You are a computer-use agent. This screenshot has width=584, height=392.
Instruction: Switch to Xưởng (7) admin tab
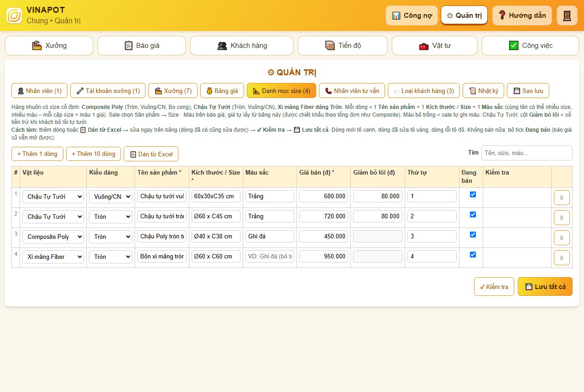pos(173,91)
